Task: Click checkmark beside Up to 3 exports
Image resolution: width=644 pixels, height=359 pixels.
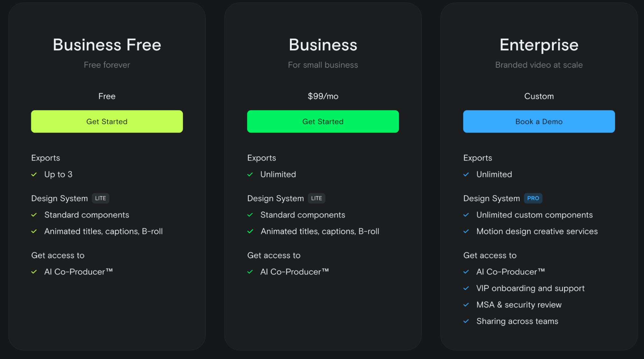Action: tap(34, 175)
